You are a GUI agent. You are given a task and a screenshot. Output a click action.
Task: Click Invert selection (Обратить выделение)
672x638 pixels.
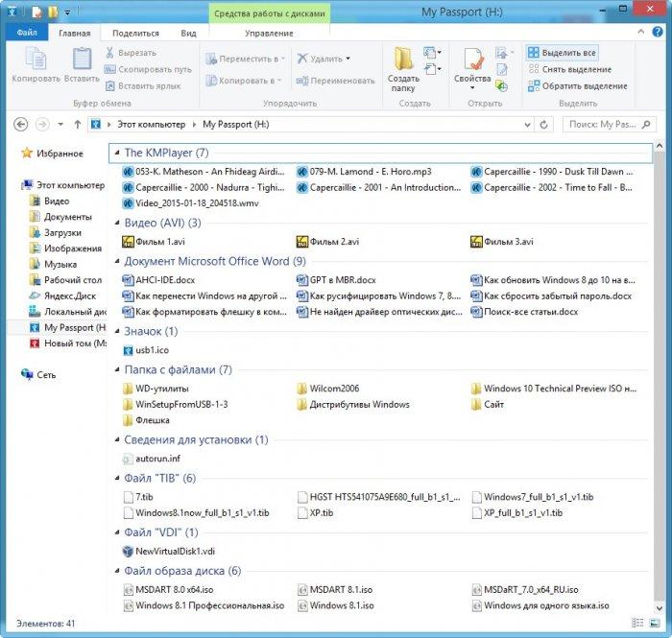point(577,85)
